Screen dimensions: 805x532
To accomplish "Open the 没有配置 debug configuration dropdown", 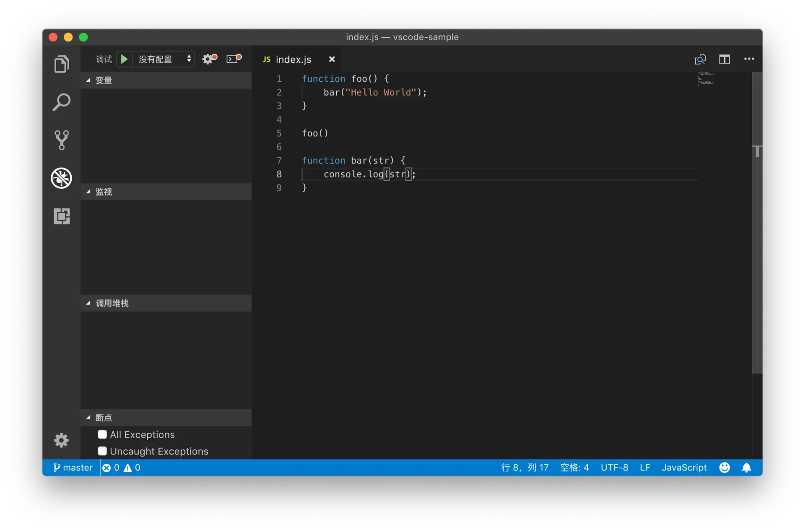I will [x=164, y=59].
